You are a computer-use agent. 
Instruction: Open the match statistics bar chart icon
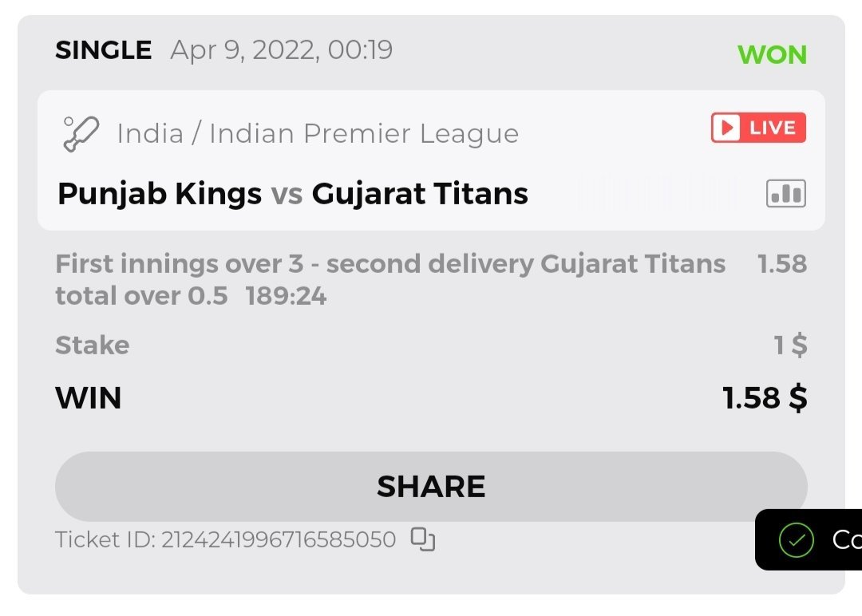click(785, 193)
